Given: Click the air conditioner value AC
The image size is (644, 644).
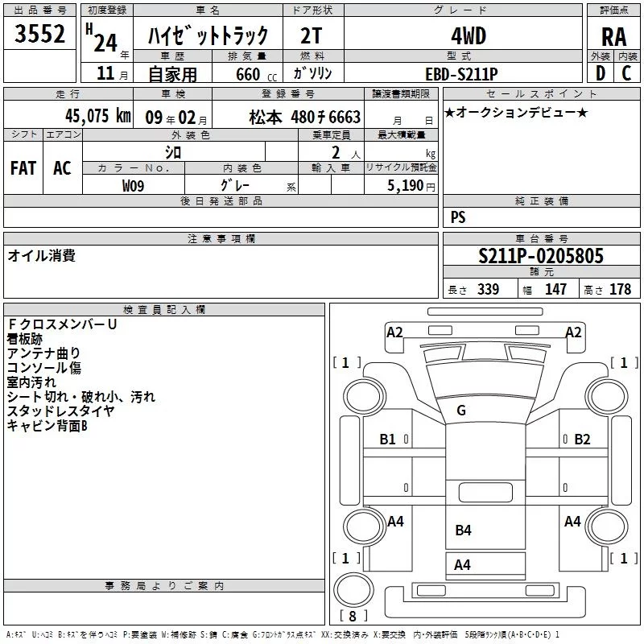Looking at the screenshot, I should 63,168.
